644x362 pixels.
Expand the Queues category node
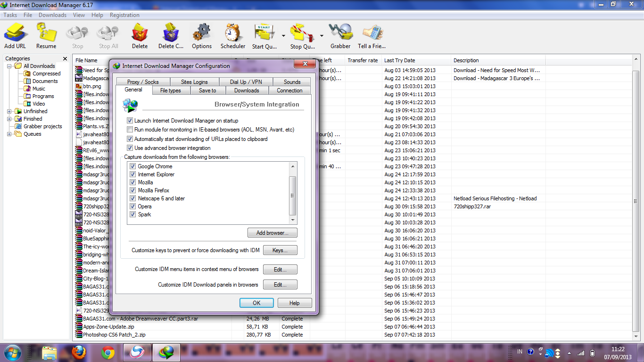(x=9, y=134)
